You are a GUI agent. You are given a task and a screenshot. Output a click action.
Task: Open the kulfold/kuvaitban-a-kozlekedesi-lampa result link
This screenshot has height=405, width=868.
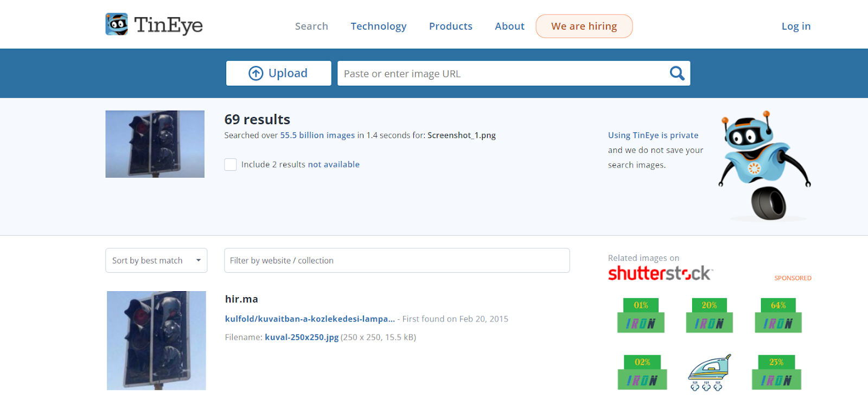(x=310, y=319)
